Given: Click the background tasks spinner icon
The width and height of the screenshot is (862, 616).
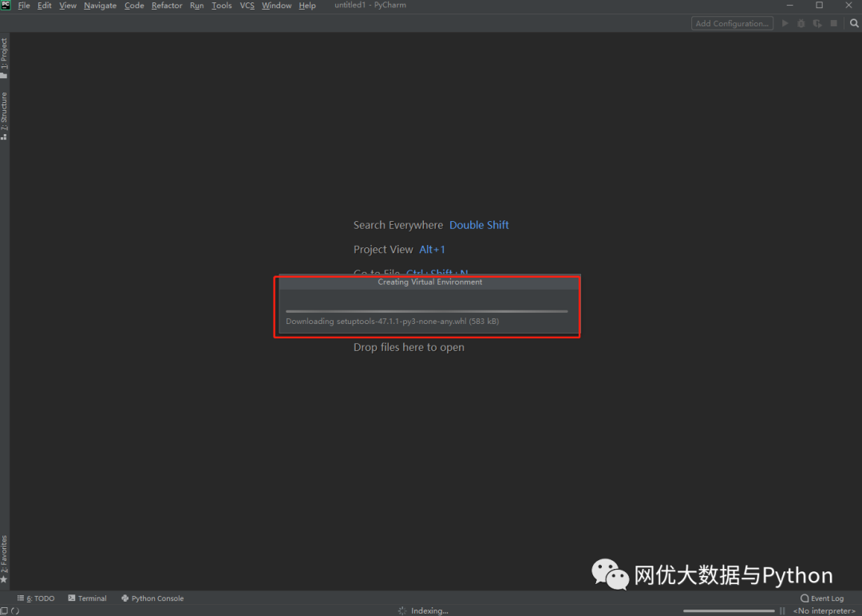Looking at the screenshot, I should (x=15, y=610).
